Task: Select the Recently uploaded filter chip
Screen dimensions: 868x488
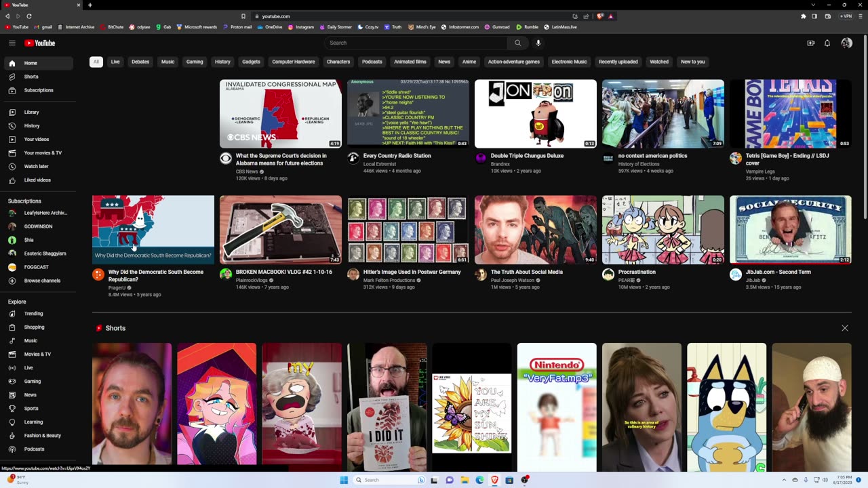Action: coord(618,62)
